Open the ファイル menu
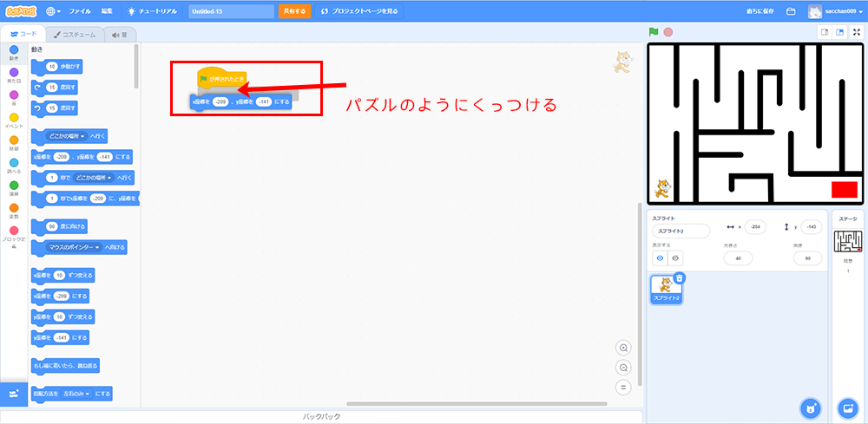 pos(79,11)
